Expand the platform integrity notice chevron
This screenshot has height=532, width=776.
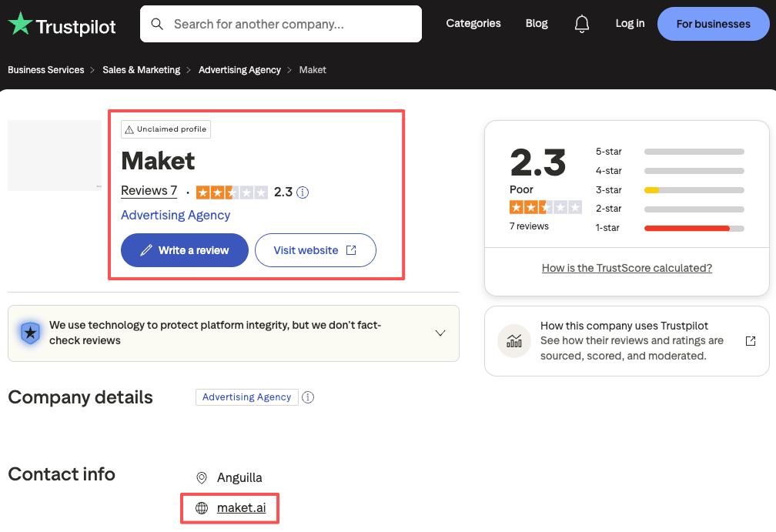click(x=440, y=333)
